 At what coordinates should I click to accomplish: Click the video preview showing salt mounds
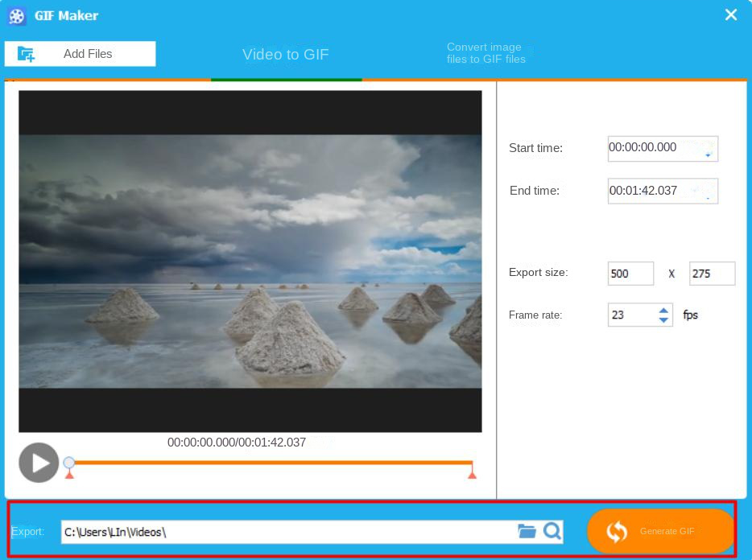point(250,261)
